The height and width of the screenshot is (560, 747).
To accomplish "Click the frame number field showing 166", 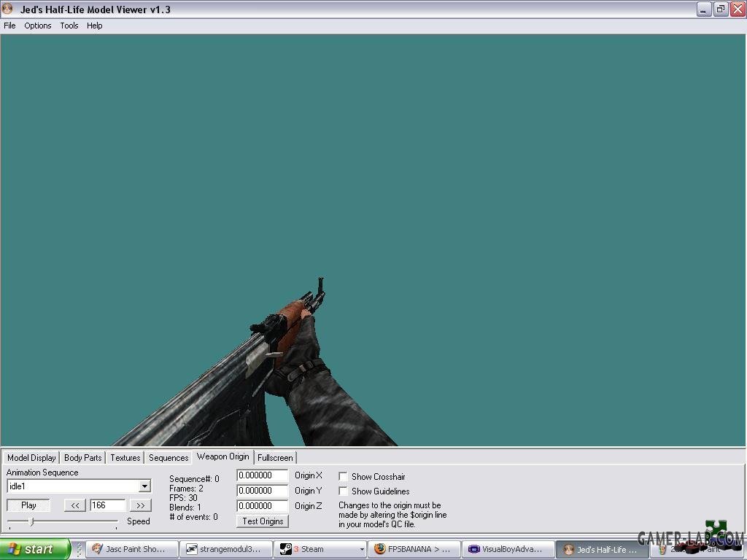I will click(108, 505).
